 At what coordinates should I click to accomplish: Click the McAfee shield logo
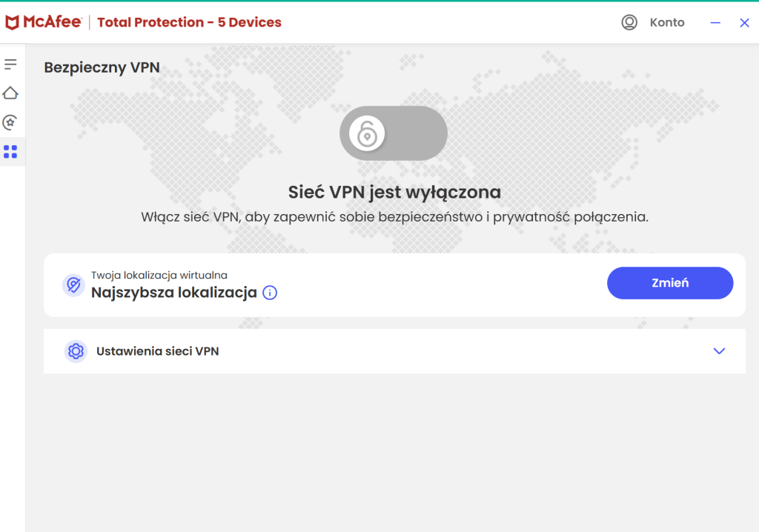click(13, 21)
